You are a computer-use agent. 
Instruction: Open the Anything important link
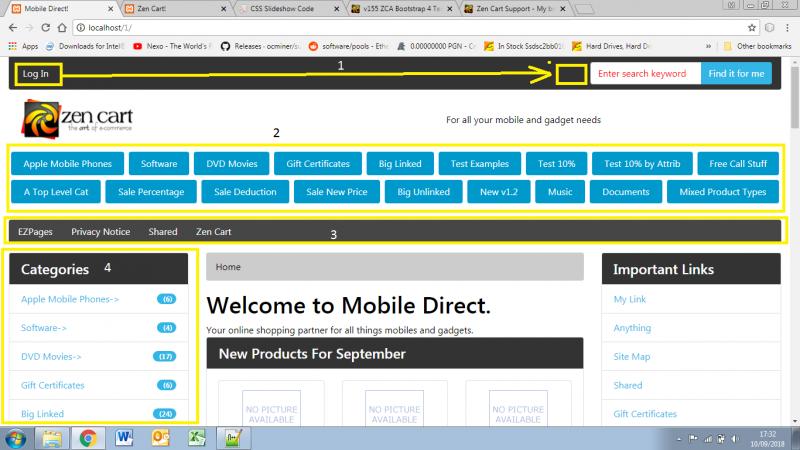(x=632, y=328)
